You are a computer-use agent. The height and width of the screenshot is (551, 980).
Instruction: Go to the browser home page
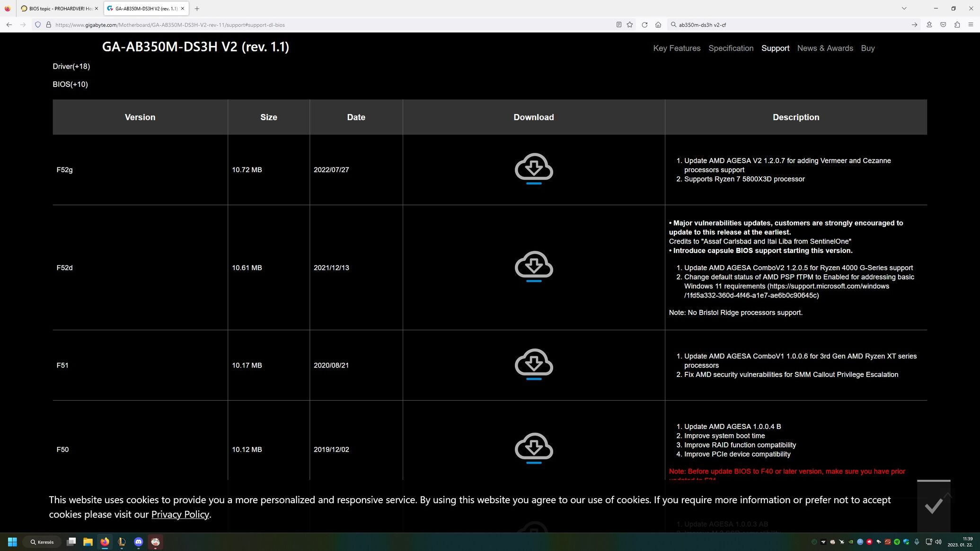pos(658,25)
